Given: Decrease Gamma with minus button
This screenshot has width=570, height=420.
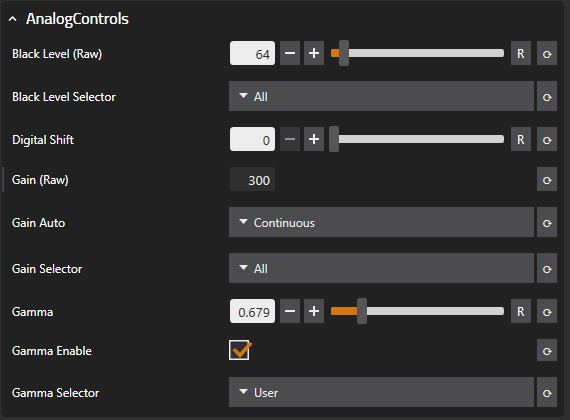Looking at the screenshot, I should tap(290, 311).
